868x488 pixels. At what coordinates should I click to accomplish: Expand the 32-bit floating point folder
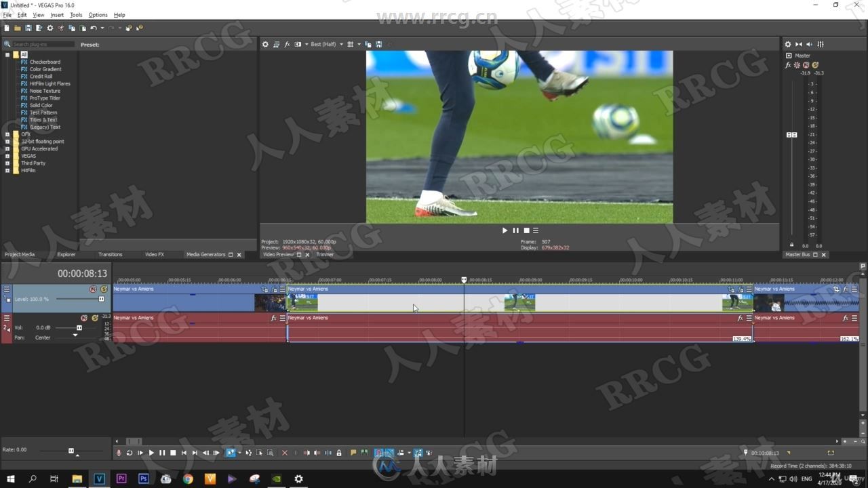pos(7,142)
